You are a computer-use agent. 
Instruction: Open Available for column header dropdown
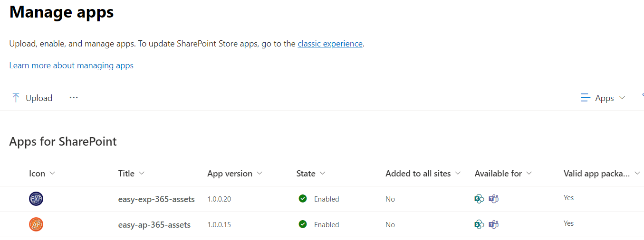[x=529, y=174]
